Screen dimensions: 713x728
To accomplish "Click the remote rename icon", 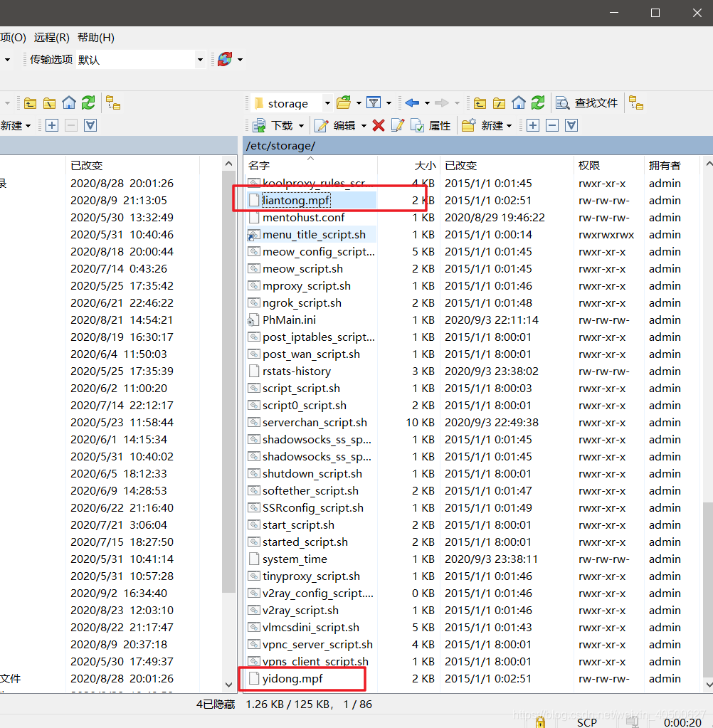I will (398, 125).
